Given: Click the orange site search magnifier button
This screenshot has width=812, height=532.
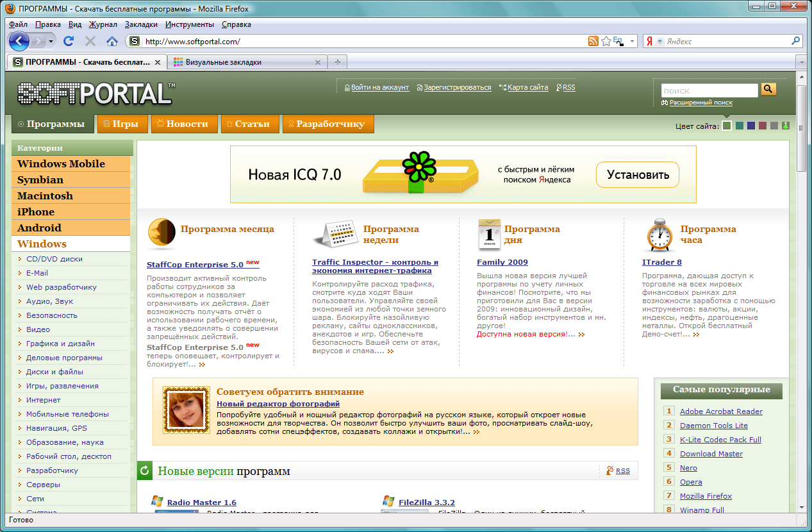Looking at the screenshot, I should pyautogui.click(x=768, y=90).
